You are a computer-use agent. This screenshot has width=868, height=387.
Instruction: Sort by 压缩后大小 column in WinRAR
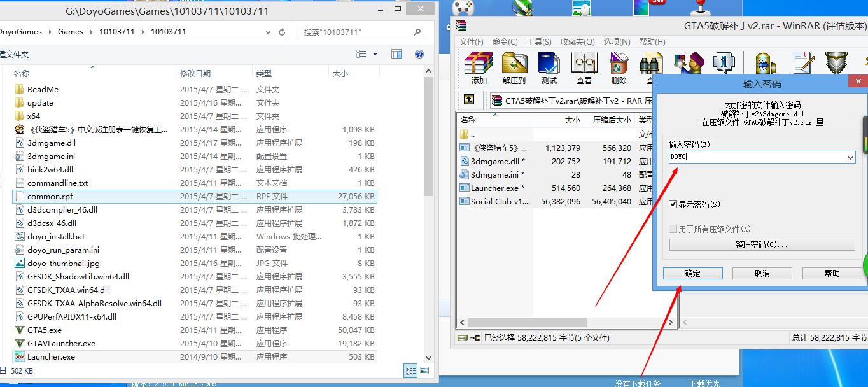612,120
